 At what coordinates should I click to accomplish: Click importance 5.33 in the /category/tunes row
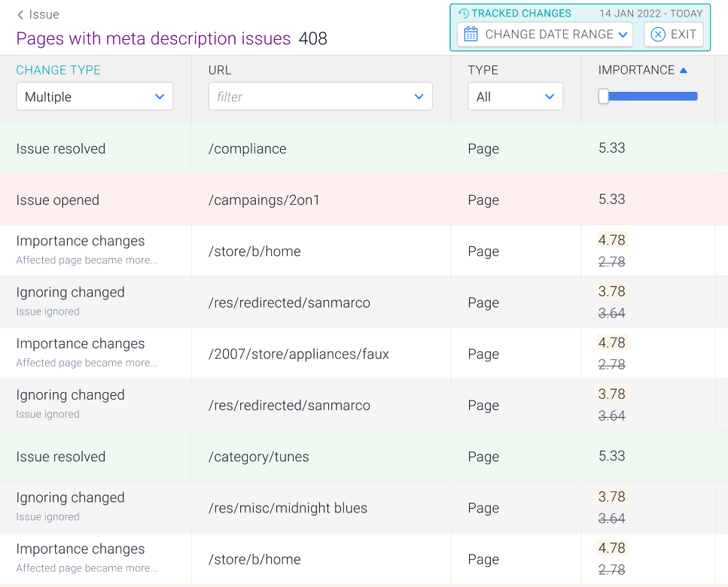(x=611, y=456)
